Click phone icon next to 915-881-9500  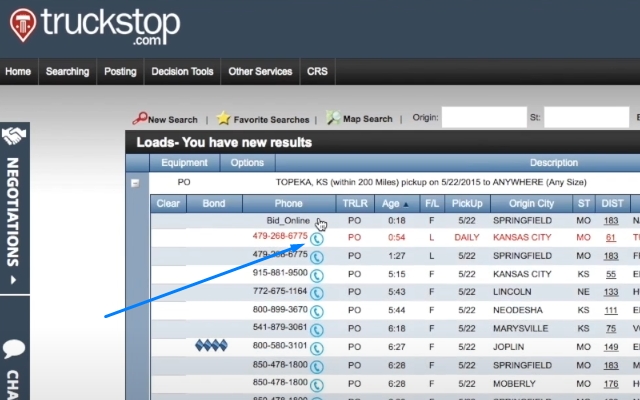(317, 276)
